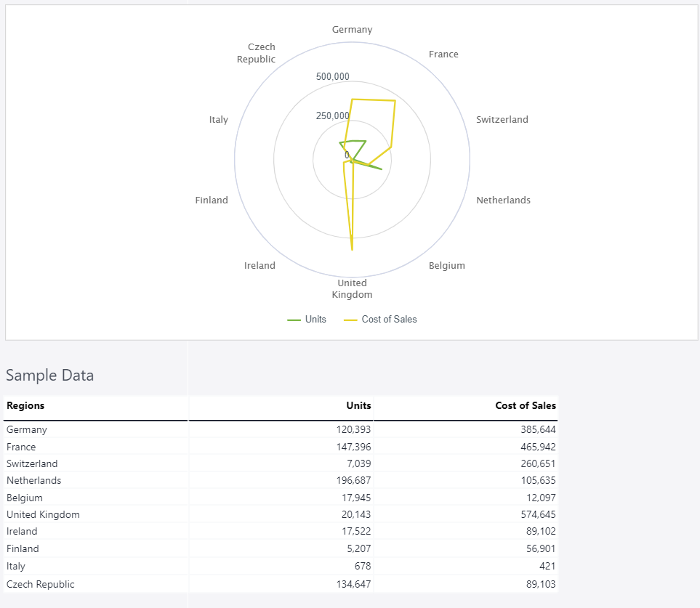Click the Czech Republic axis label on chart
This screenshot has width=700, height=608.
pos(257,53)
